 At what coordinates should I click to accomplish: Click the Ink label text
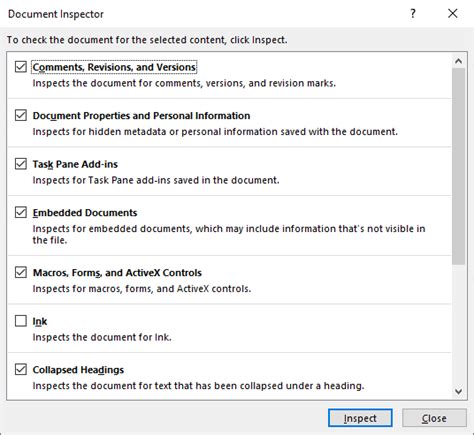40,321
